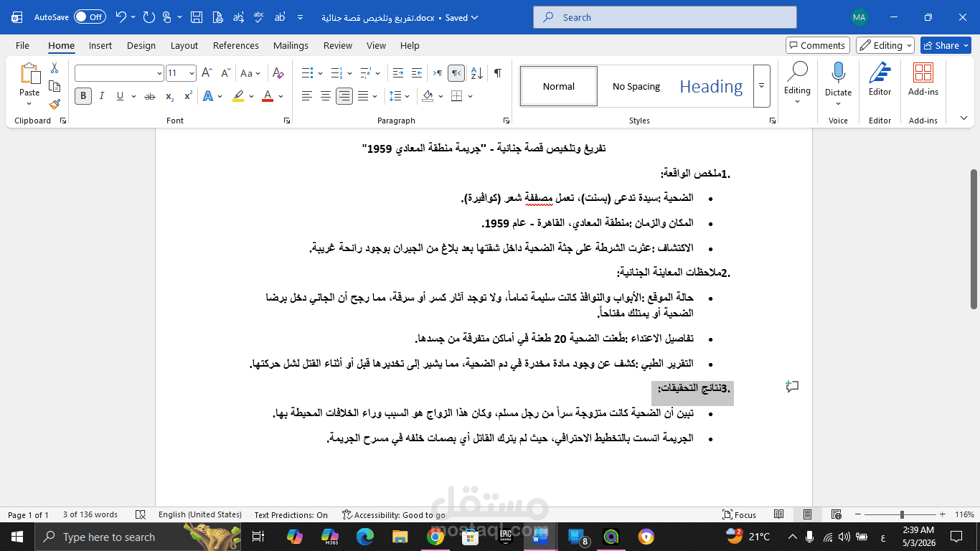
Task: Open File menu
Action: tap(22, 45)
